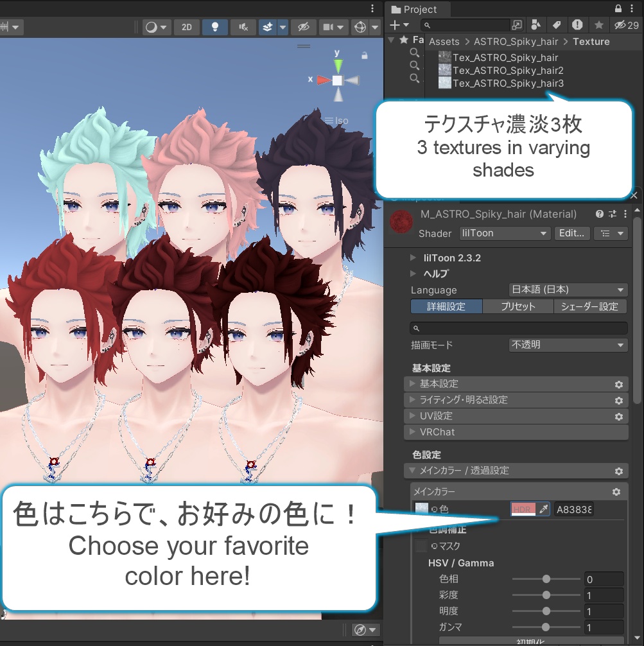Switch to the プリセット tab

pyautogui.click(x=518, y=306)
